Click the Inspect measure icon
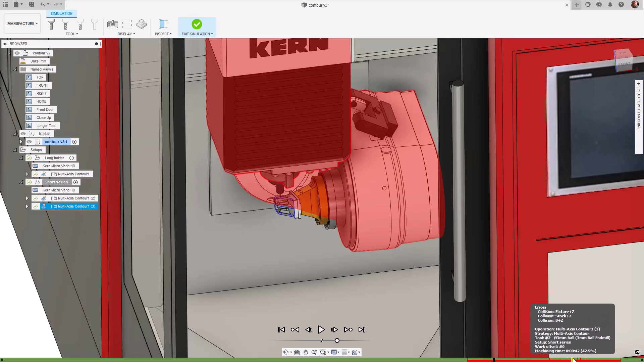This screenshot has width=644, height=362. 163,24
